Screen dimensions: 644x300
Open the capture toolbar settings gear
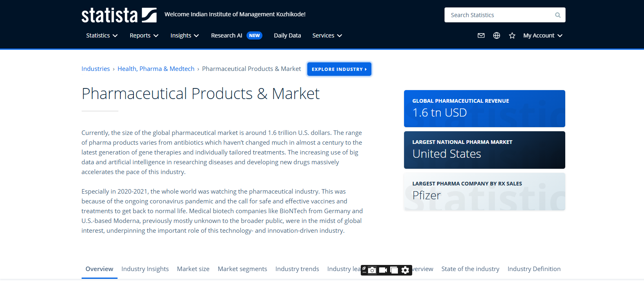(405, 270)
